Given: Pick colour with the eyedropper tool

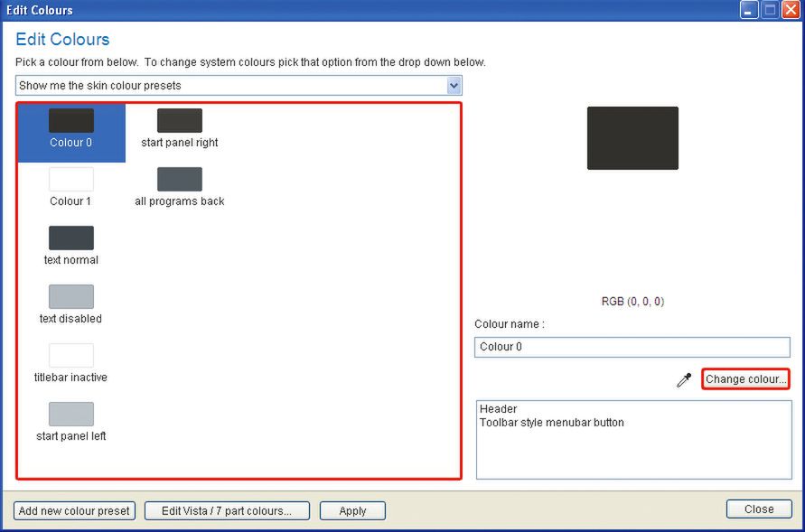Looking at the screenshot, I should (x=684, y=379).
